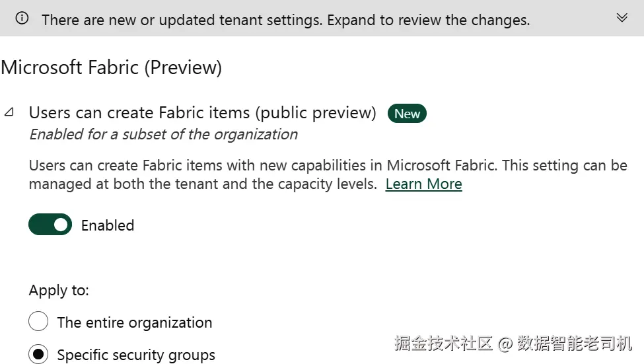
Task: Click the tenant and capacity levels sentence
Action: [x=203, y=184]
